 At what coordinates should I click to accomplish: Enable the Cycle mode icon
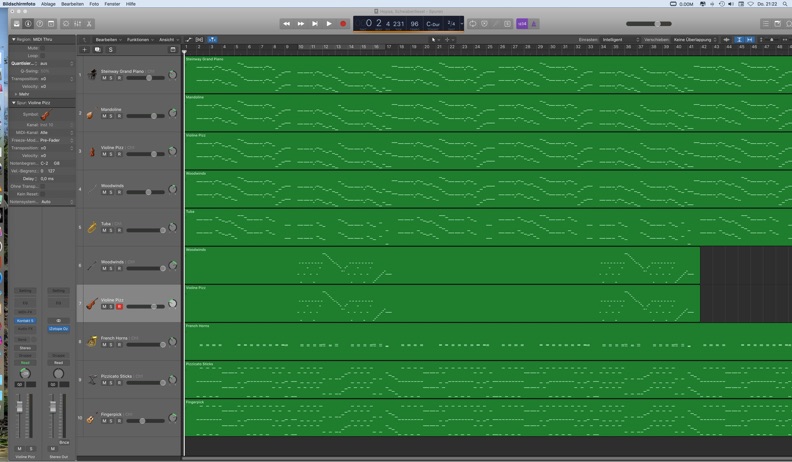473,24
